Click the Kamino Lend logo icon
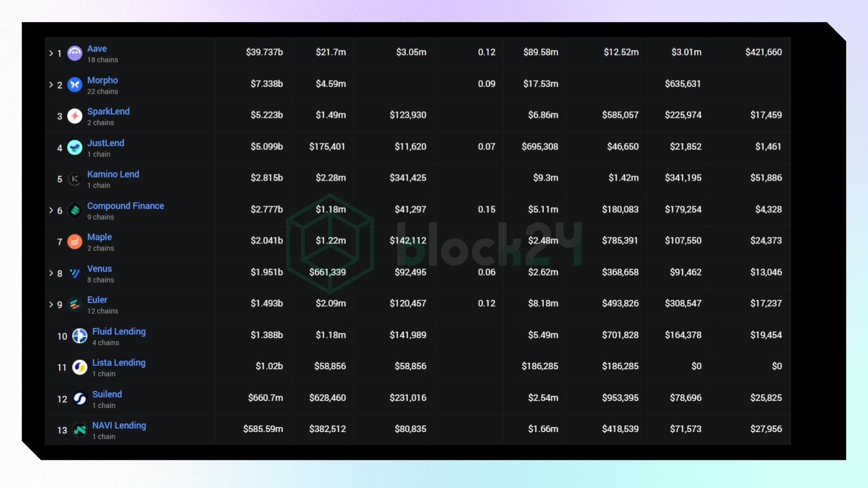This screenshot has height=488, width=868. coord(75,179)
